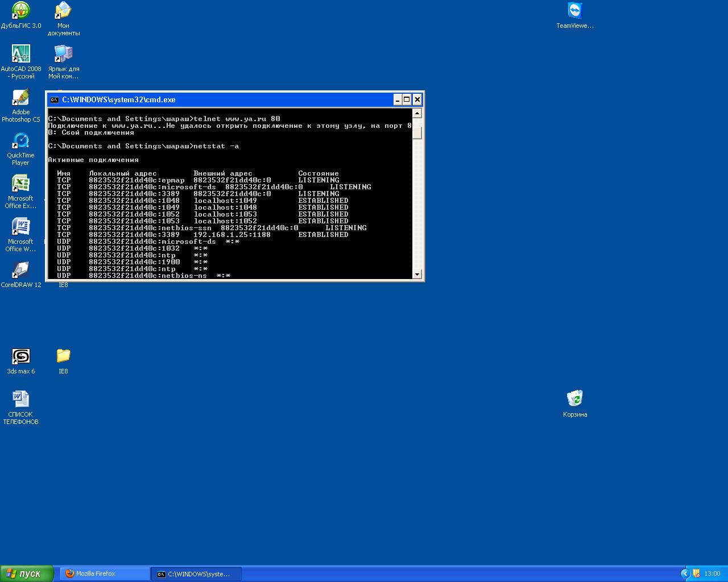Open the СПИСОК ТЕЛЕФОНОВ document
Screen dimensions: 728x582
click(x=21, y=400)
